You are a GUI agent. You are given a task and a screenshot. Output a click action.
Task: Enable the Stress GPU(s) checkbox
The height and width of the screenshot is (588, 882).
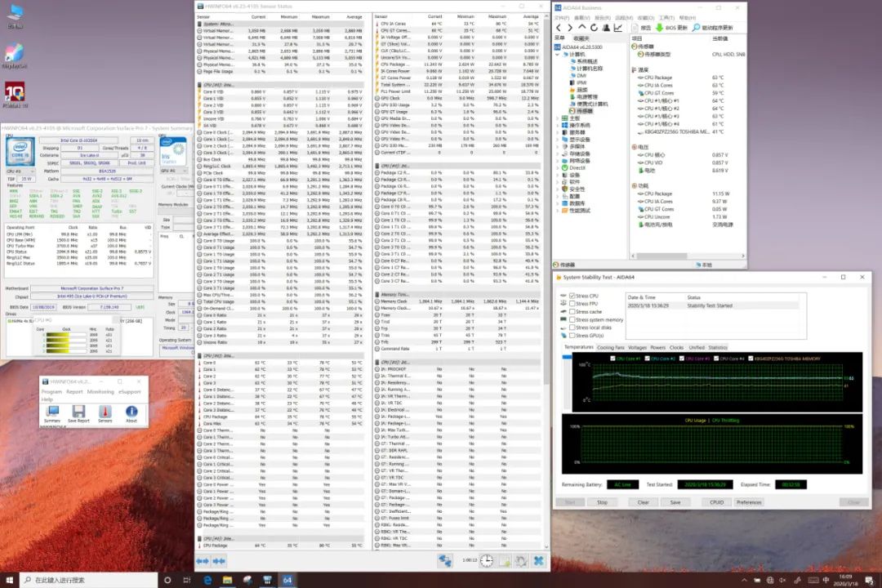[571, 335]
